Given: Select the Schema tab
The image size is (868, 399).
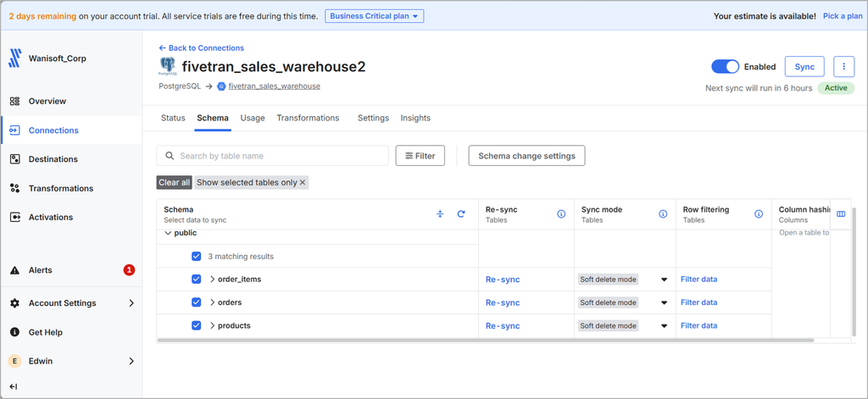Looking at the screenshot, I should 213,118.
